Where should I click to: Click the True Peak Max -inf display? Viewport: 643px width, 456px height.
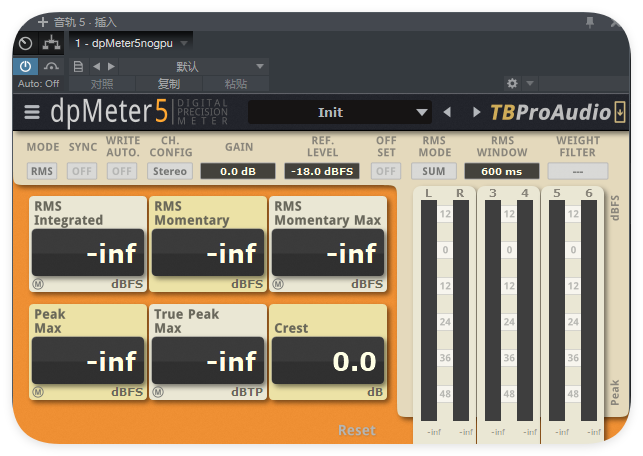pos(208,361)
